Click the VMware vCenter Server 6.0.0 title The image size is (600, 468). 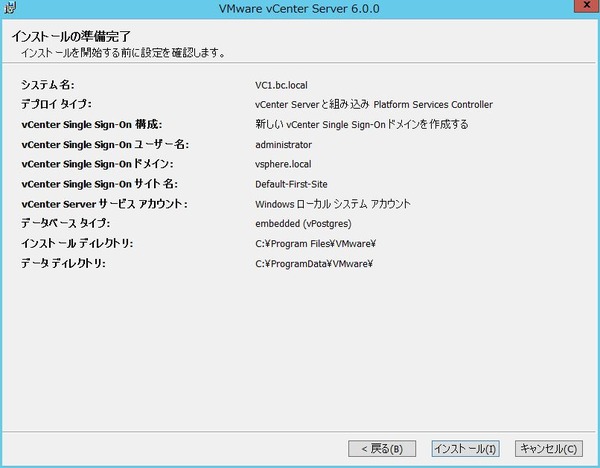(299, 8)
